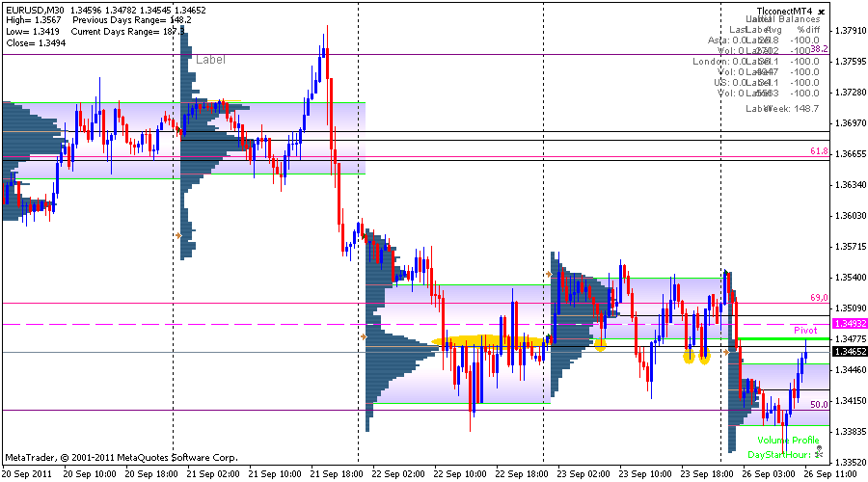The image size is (868, 482).
Task: Click the magenta 'Pivot' label
Action: 805,330
